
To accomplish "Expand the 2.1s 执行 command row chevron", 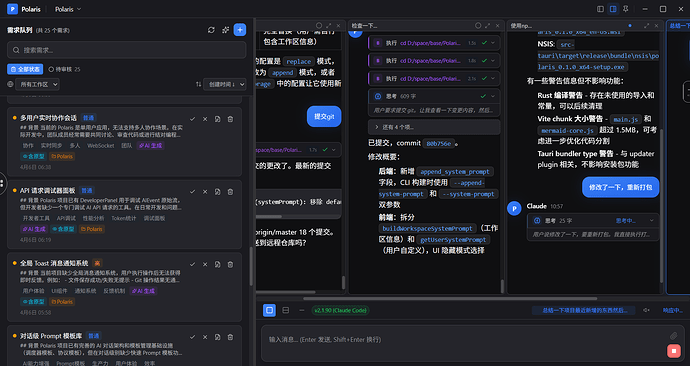I will (493, 78).
